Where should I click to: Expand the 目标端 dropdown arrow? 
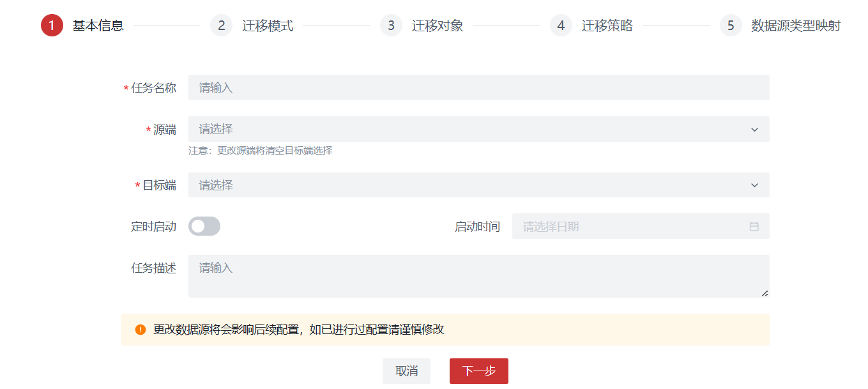tap(754, 185)
